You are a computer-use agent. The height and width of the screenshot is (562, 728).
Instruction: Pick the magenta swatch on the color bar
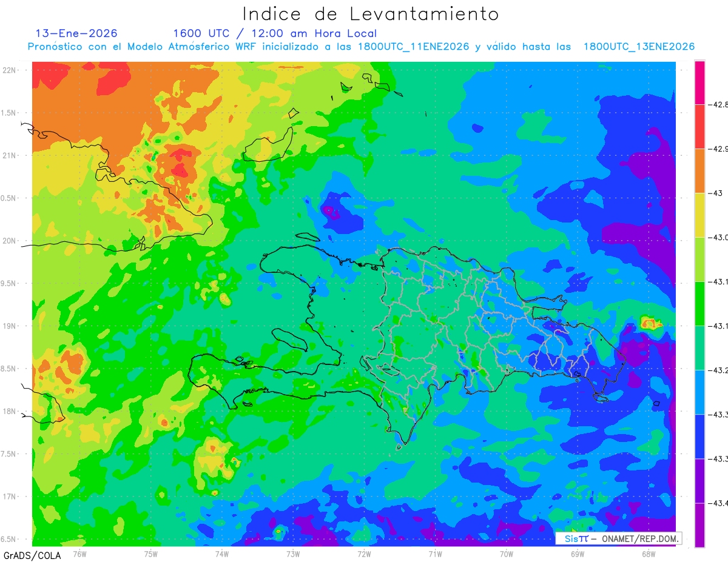click(699, 82)
